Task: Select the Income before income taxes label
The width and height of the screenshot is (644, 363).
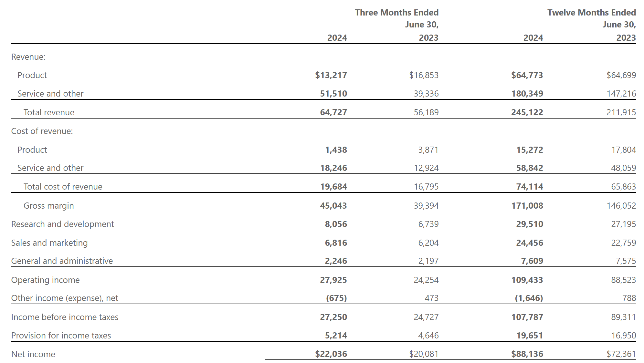Action: [x=65, y=317]
